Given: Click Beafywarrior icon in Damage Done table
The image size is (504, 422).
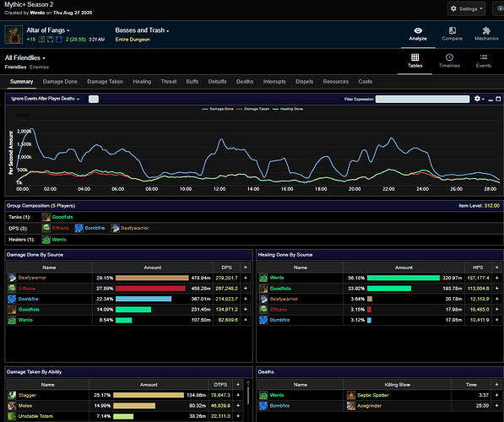Looking at the screenshot, I should [12, 278].
